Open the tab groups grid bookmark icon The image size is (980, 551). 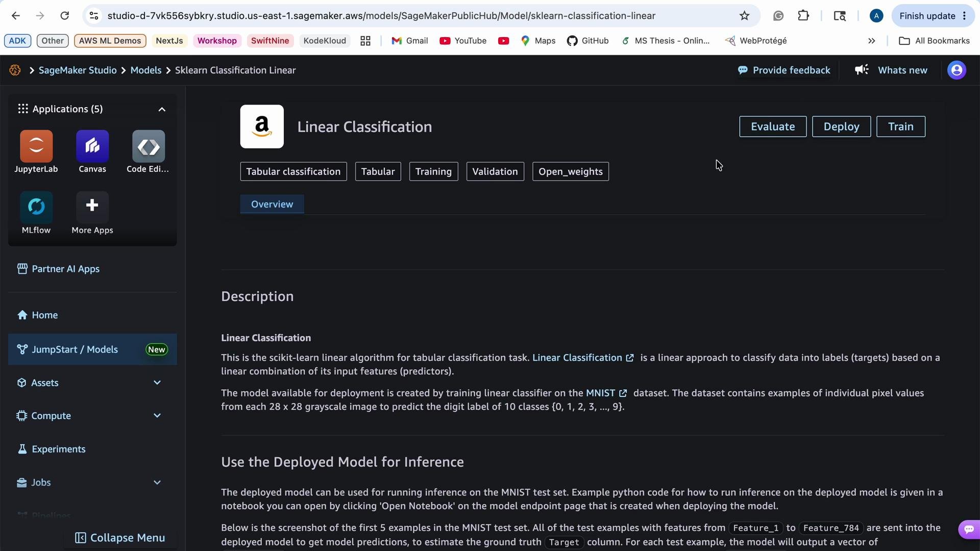click(365, 41)
